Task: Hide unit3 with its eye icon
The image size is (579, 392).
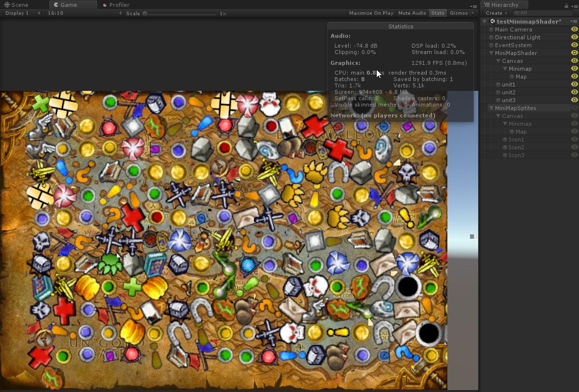Action: [574, 100]
